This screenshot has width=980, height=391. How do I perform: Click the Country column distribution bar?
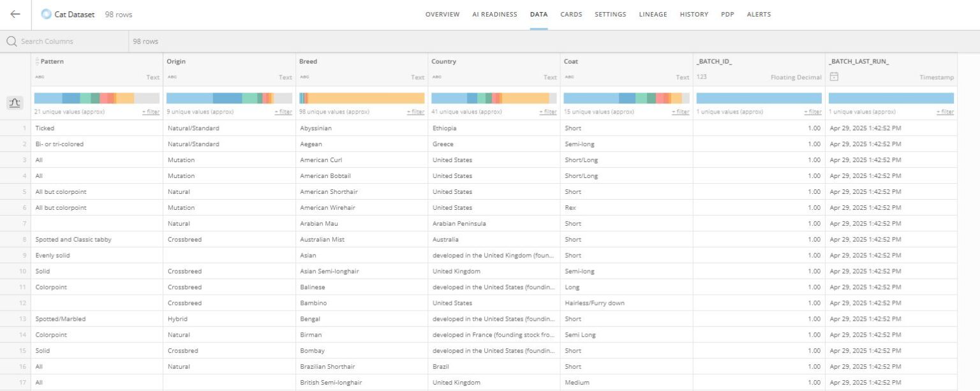[x=494, y=98]
